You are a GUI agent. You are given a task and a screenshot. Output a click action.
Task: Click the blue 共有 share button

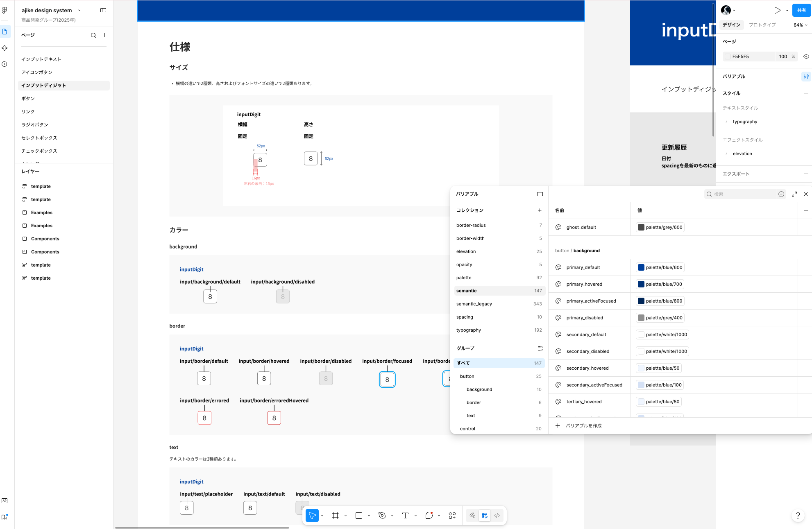tap(801, 10)
